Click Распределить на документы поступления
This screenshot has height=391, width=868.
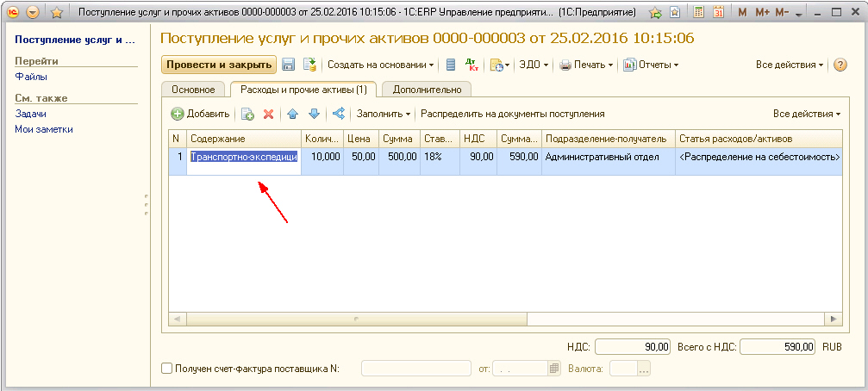(513, 114)
